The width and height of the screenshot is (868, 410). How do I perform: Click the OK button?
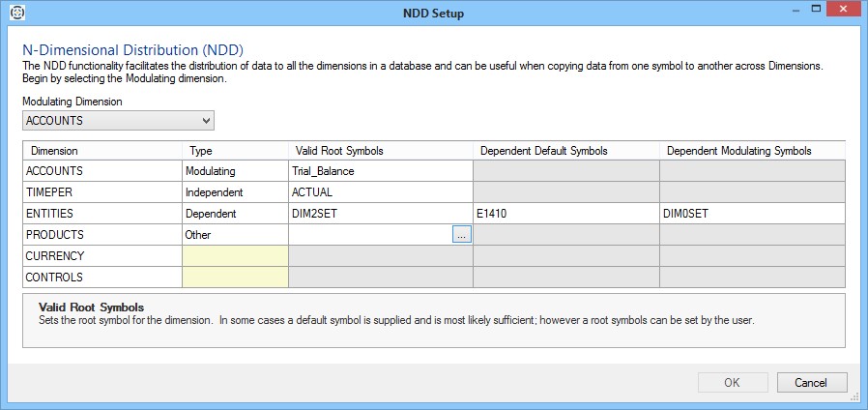coord(732,382)
